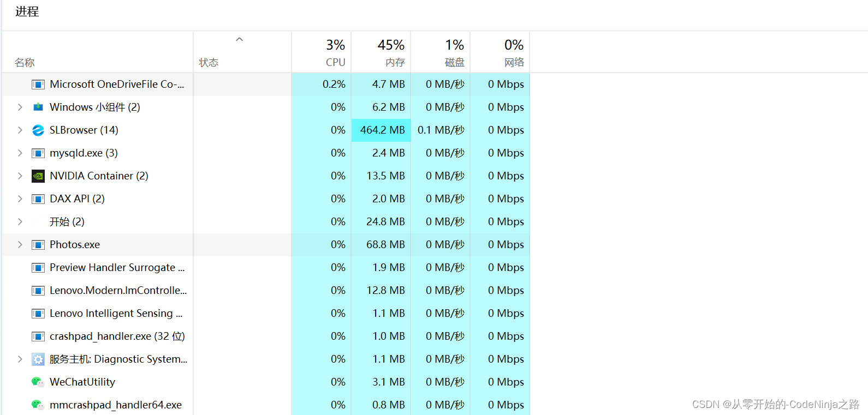Viewport: 868px width, 415px height.
Task: Select the DAX API (2) name
Action: tap(77, 199)
